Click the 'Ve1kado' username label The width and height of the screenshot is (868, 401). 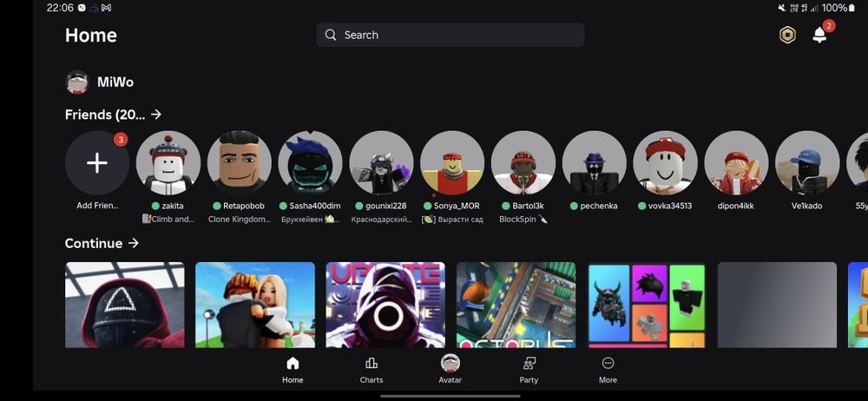(807, 206)
